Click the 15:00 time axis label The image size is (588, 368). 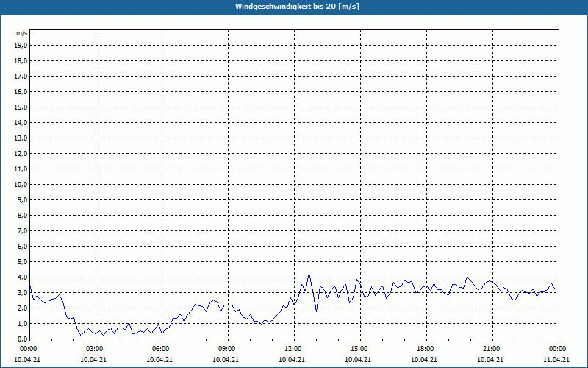click(359, 348)
